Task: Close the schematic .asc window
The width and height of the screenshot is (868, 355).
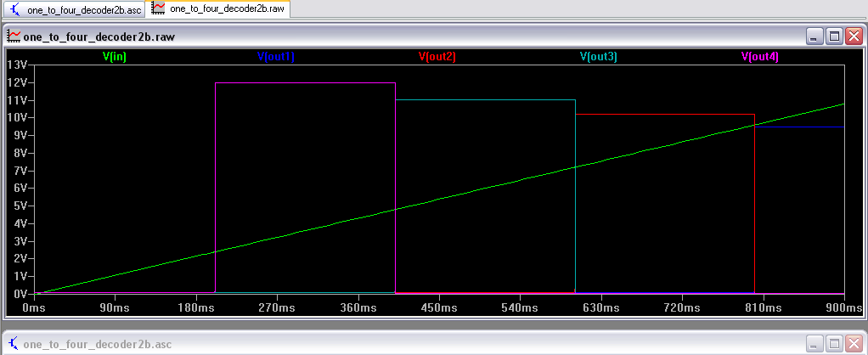Action: (854, 343)
